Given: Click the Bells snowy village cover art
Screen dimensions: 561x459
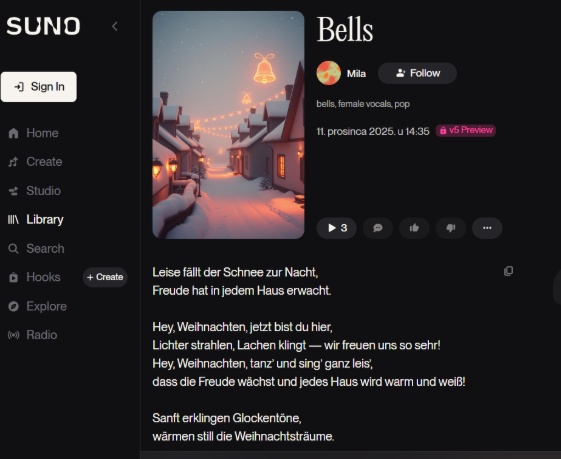Looking at the screenshot, I should coord(228,125).
